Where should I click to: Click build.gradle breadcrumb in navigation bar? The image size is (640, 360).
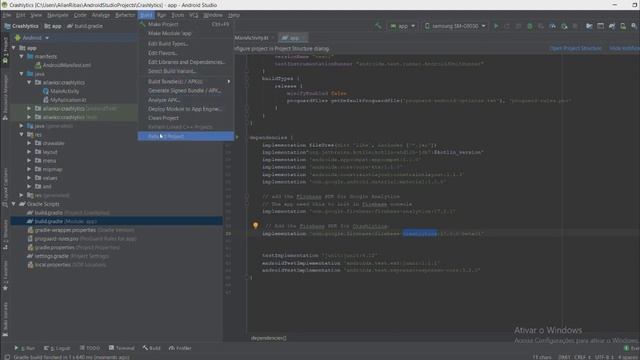(85, 26)
